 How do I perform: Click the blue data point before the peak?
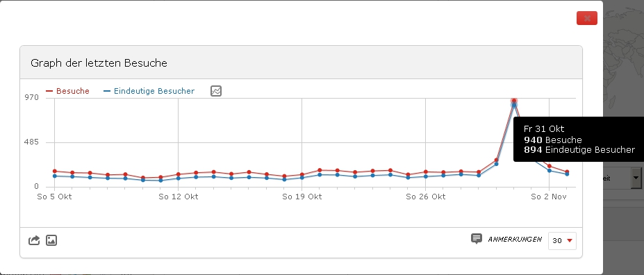pyautogui.click(x=496, y=164)
